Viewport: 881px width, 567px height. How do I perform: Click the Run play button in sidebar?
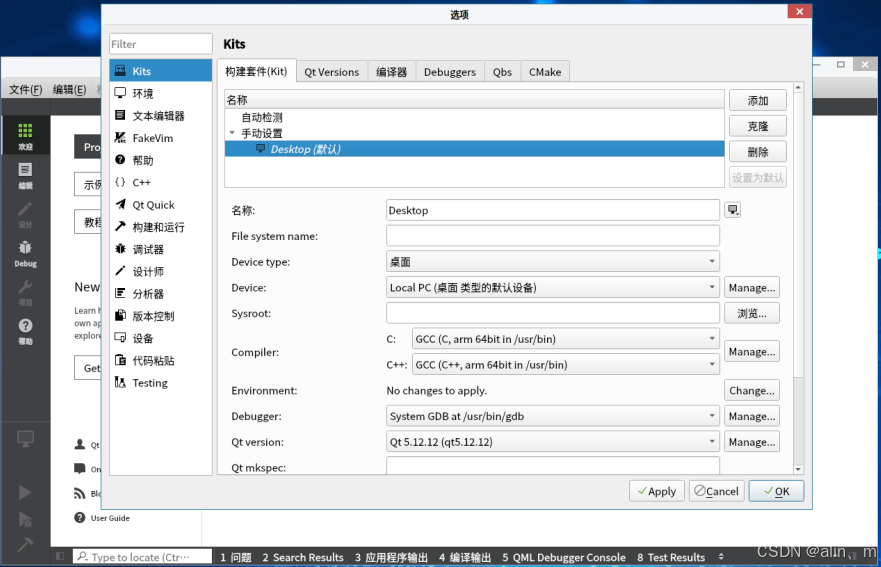tap(25, 492)
